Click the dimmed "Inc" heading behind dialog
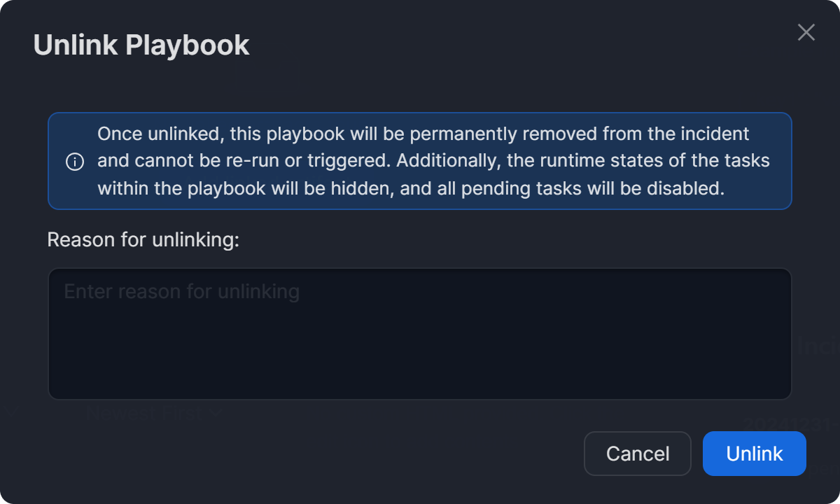 point(818,346)
